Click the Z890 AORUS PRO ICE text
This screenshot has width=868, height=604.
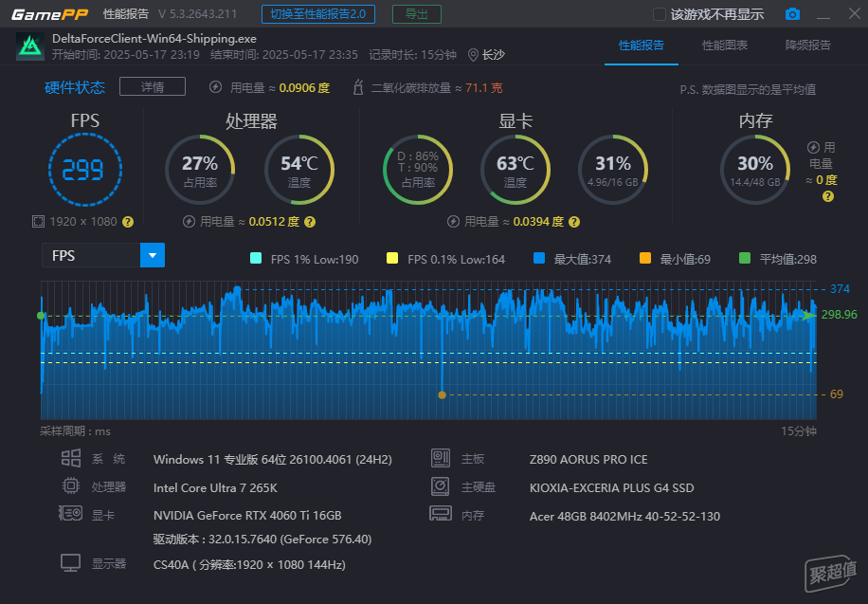pos(588,459)
